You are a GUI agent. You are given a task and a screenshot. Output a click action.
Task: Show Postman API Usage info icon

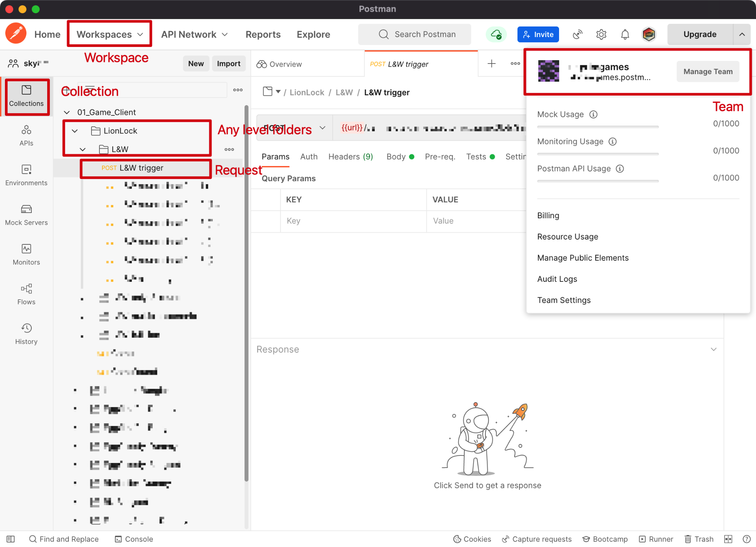(620, 169)
